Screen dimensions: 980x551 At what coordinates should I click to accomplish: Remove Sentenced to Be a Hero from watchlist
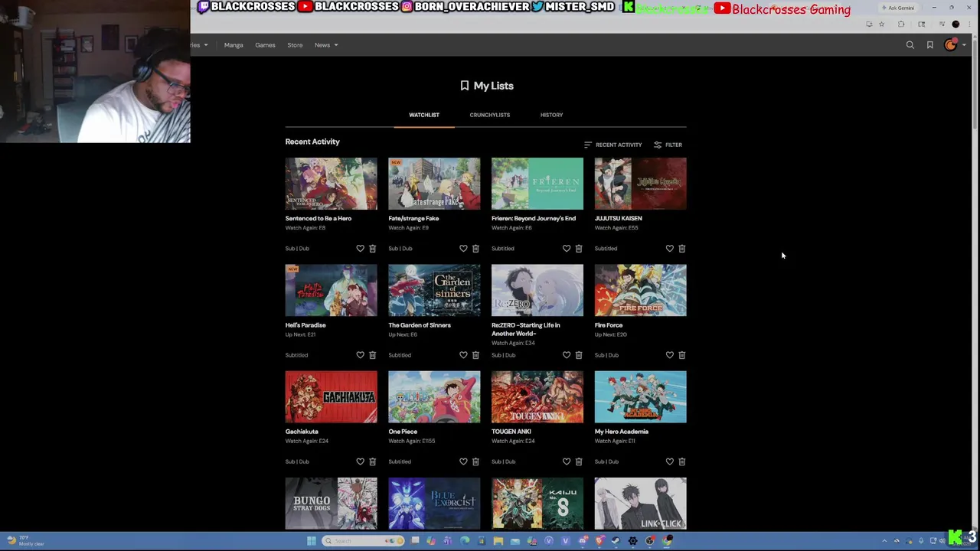coord(372,249)
